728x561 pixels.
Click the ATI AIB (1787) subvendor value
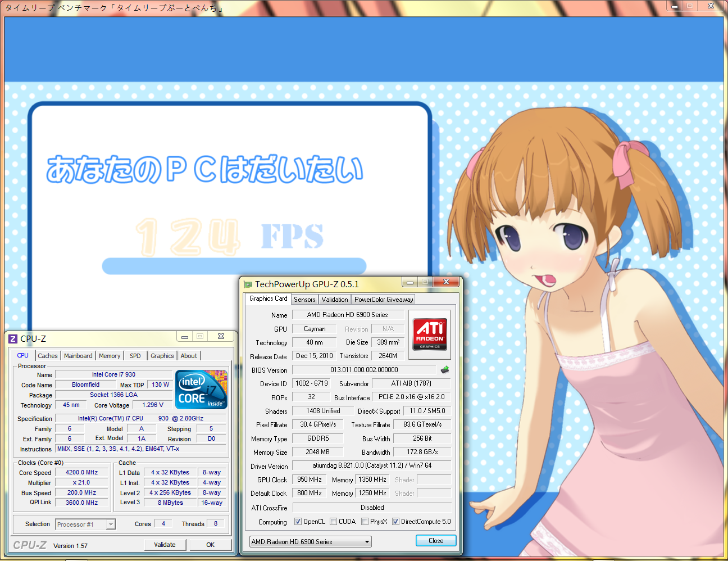click(x=411, y=383)
